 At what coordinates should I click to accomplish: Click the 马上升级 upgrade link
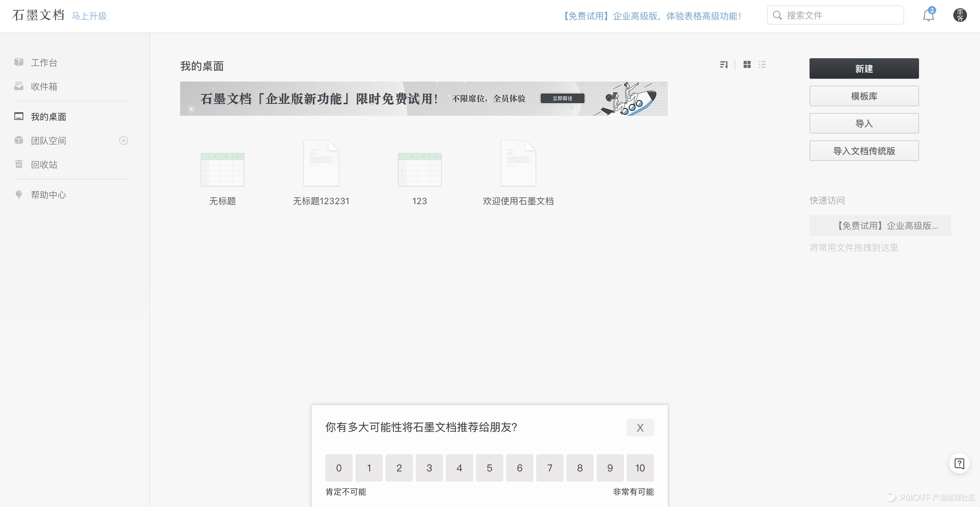[x=89, y=16]
